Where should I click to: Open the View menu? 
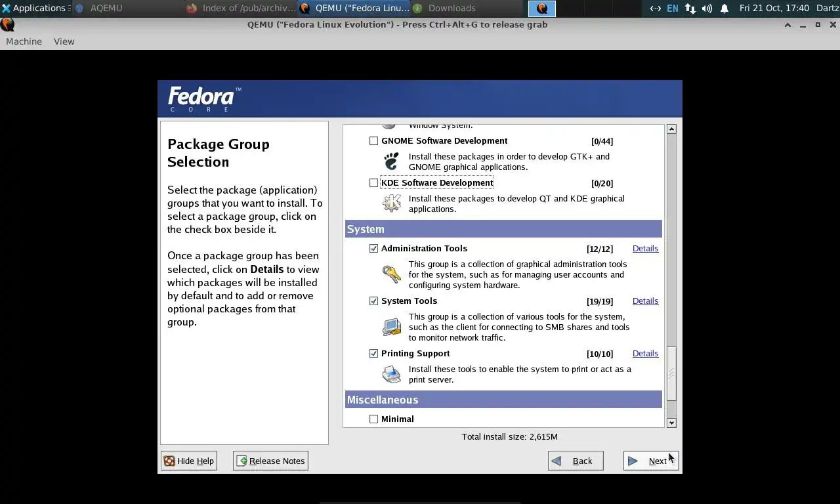point(64,41)
